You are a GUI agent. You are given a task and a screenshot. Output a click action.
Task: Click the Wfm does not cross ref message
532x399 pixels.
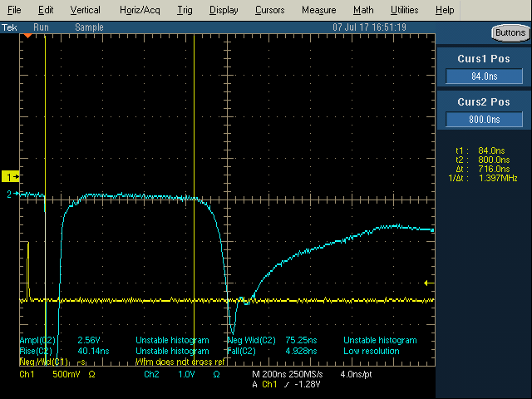180,362
